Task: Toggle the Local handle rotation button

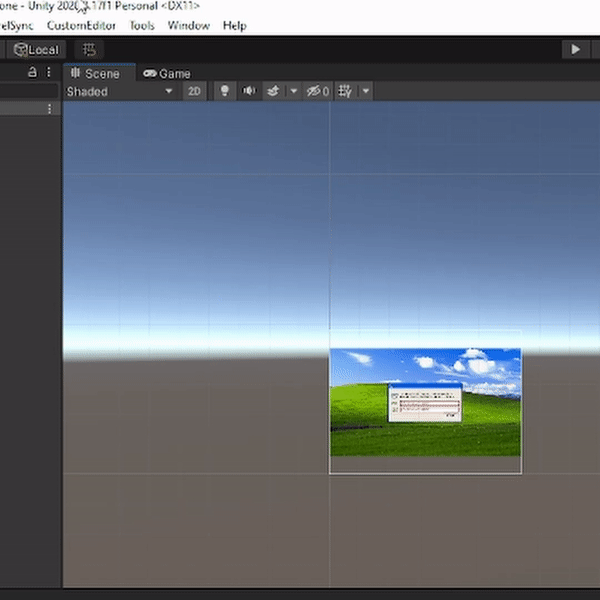Action: click(x=36, y=50)
